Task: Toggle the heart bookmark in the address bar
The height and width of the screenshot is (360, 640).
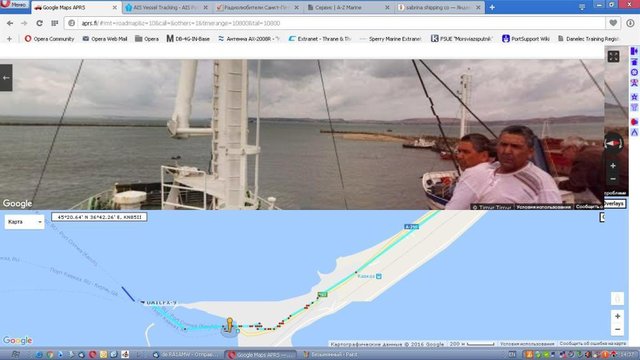Action: point(613,23)
